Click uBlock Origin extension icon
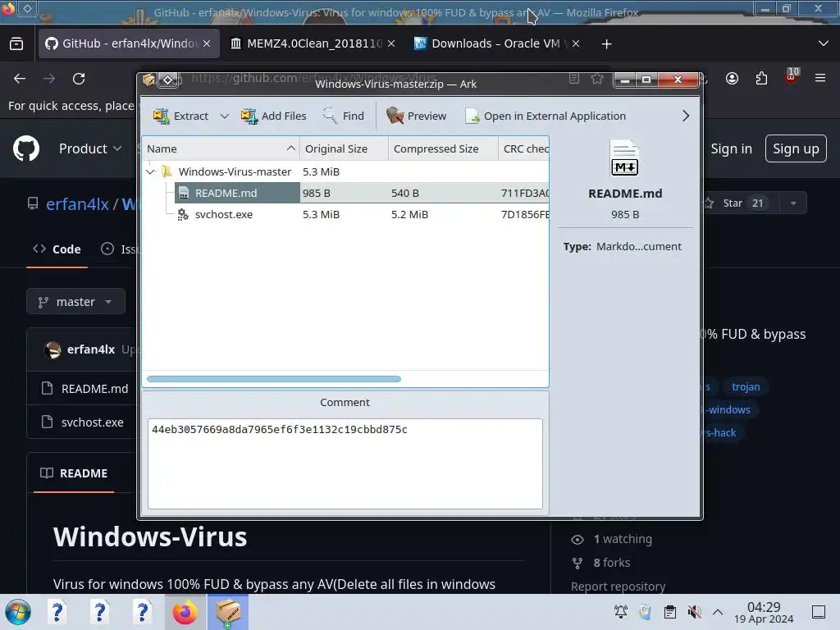The width and height of the screenshot is (840, 630). 792,76
